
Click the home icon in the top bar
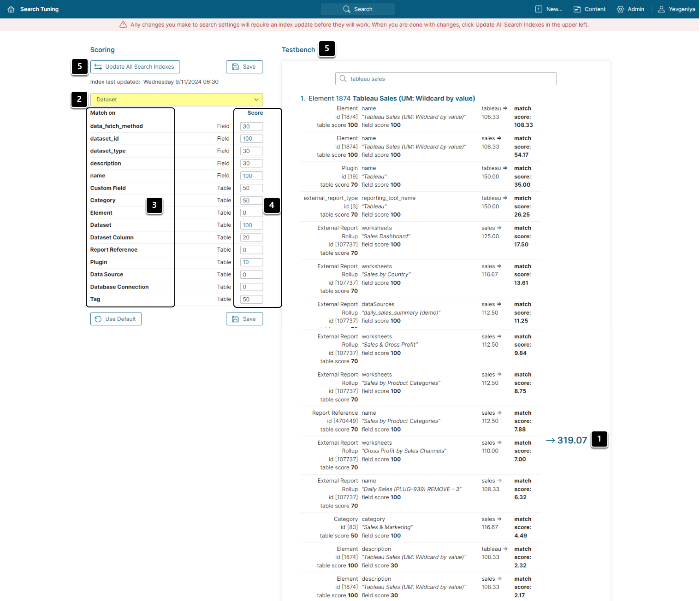(11, 9)
